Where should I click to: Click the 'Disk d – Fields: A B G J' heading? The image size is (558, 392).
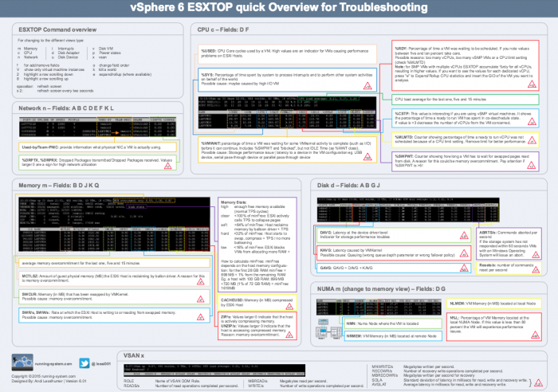pyautogui.click(x=348, y=186)
